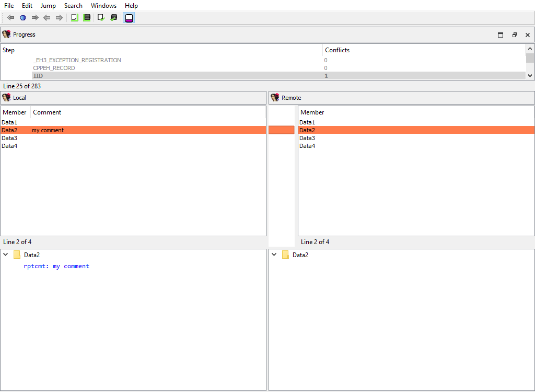Collapse the Data2 node in local details
The width and height of the screenshot is (535, 392).
tap(6, 255)
